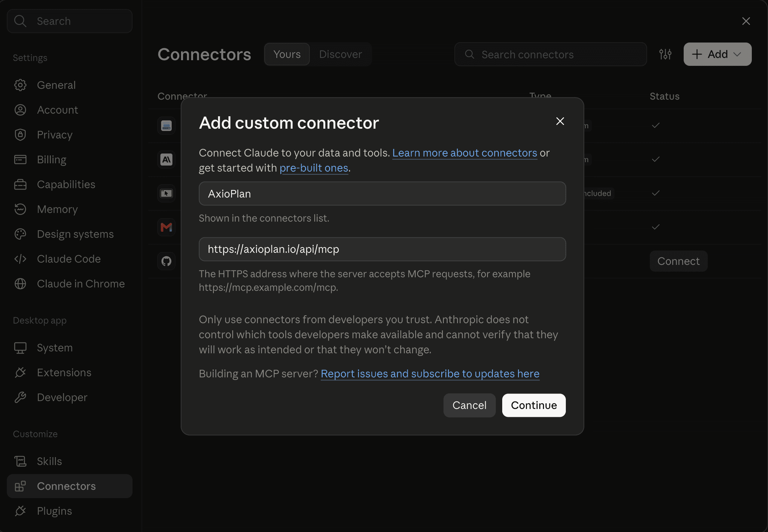Focus the connector name field AxioPlan
Screen dimensions: 768x532
382,194
